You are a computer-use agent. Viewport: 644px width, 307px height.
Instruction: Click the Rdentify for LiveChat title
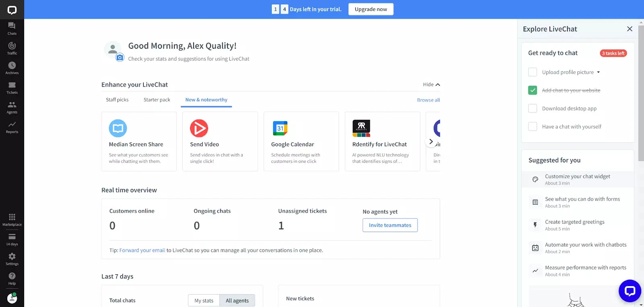(380, 144)
